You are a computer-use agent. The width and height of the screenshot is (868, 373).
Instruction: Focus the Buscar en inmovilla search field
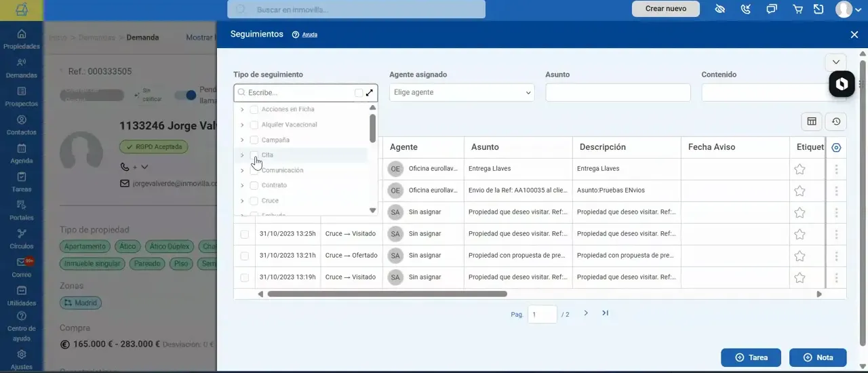(356, 9)
